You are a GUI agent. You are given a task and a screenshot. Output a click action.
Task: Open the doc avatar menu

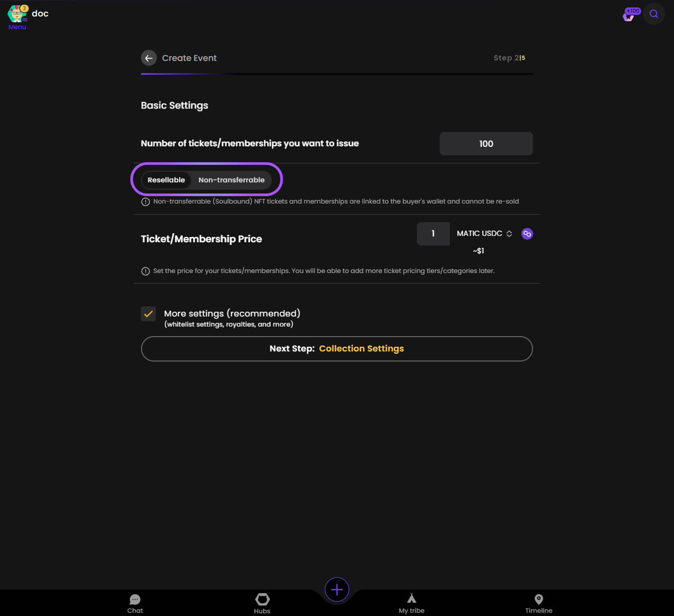tap(17, 13)
